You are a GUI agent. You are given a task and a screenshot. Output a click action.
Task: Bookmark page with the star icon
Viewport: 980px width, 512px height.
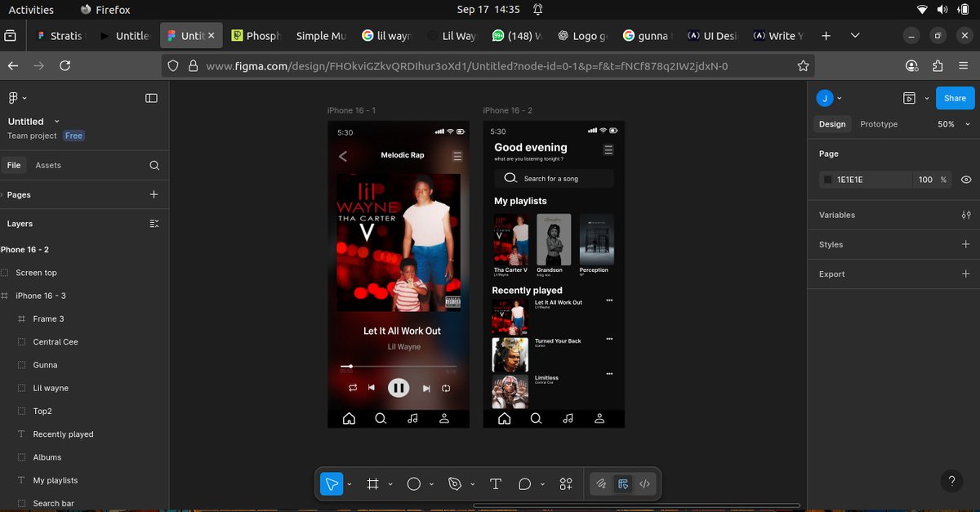pyautogui.click(x=803, y=66)
